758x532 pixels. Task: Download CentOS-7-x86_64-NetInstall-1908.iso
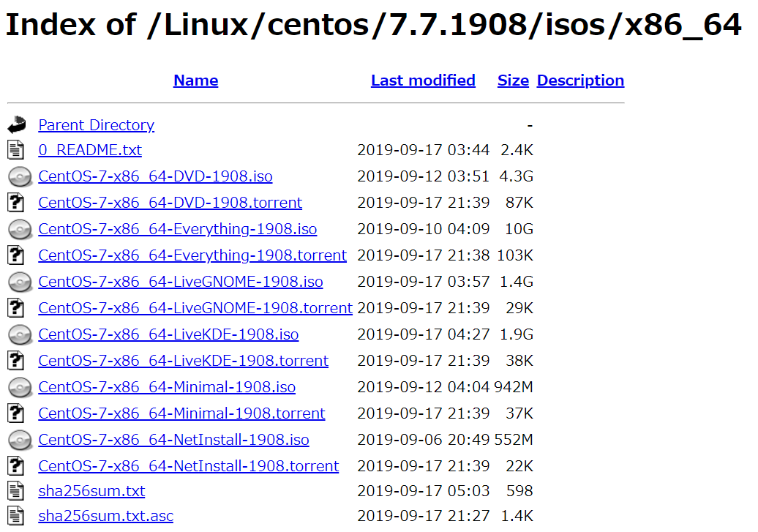173,440
